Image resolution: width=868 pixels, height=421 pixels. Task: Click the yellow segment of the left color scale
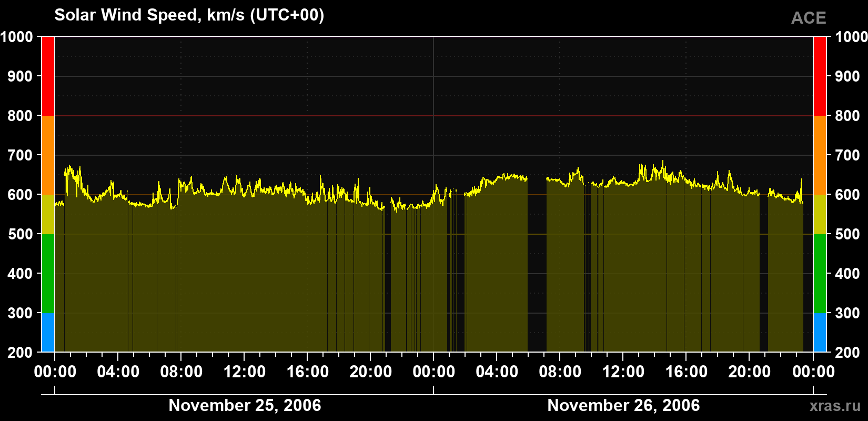(x=48, y=214)
